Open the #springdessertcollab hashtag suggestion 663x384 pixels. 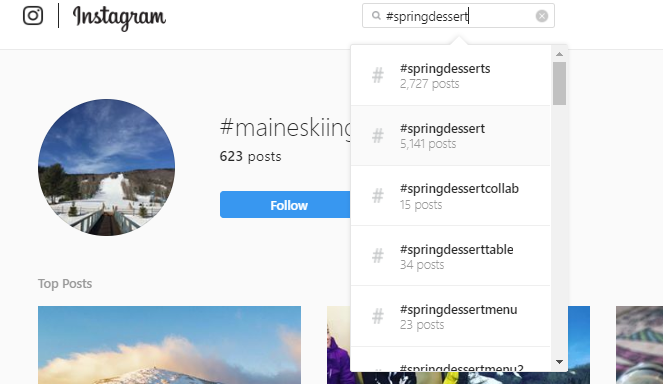(451, 196)
